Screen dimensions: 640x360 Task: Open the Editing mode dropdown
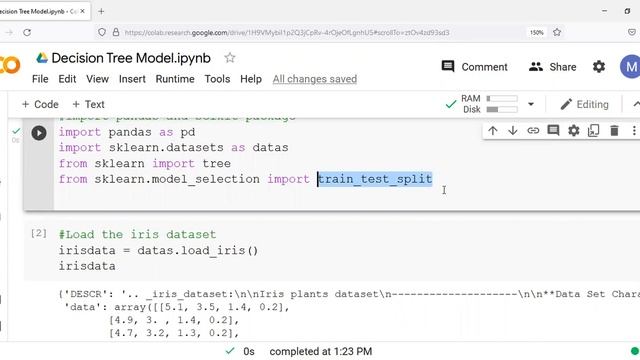[x=585, y=104]
